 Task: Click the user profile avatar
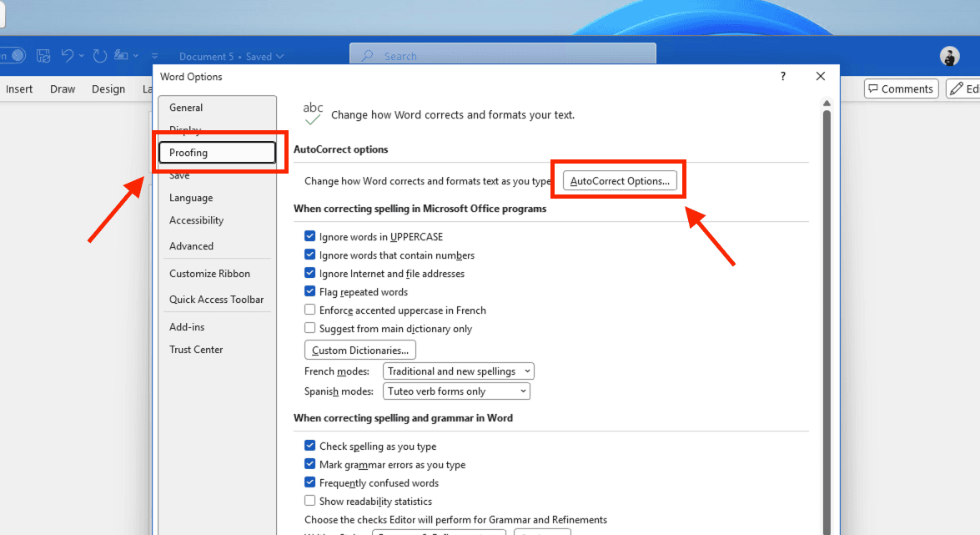click(x=949, y=56)
